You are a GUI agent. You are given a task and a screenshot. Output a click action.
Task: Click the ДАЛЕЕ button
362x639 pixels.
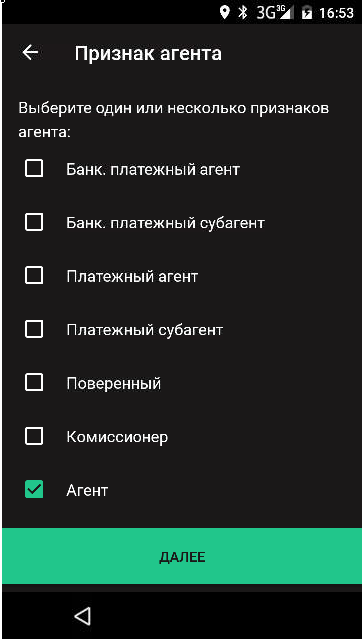182,556
